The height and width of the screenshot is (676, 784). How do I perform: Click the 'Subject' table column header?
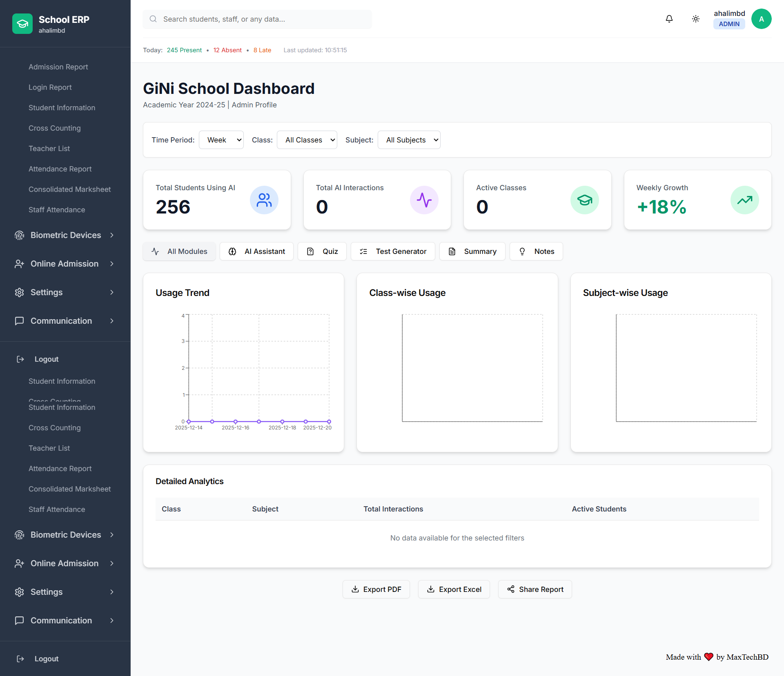265,509
